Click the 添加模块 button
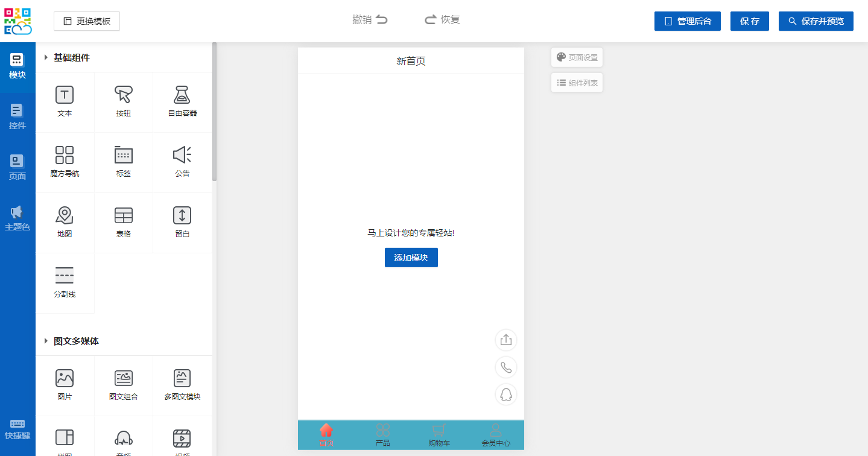Viewport: 868px width, 456px height. tap(411, 258)
